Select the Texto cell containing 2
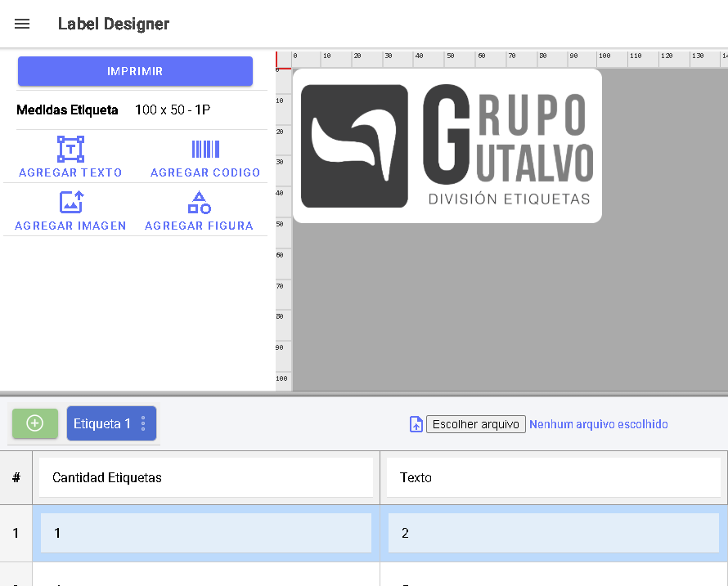The width and height of the screenshot is (728, 586). tap(553, 533)
